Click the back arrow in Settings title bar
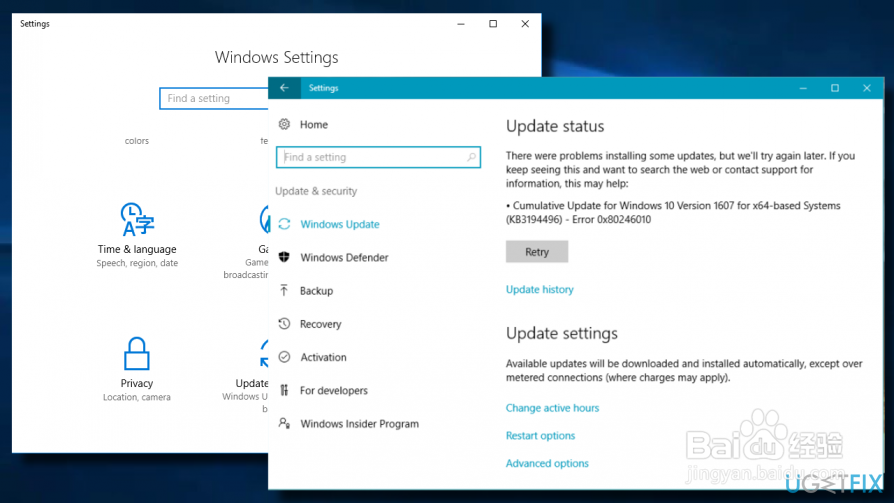The image size is (894, 504). (284, 88)
